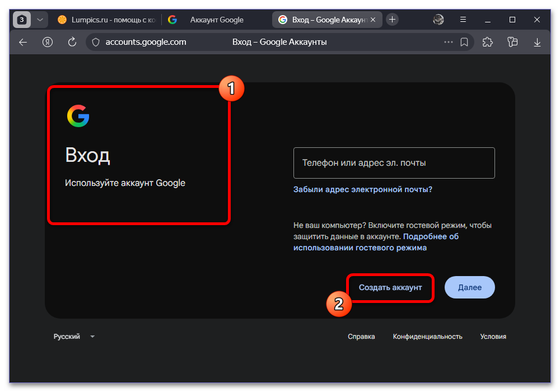Open Забыли адрес электронной почты link
The height and width of the screenshot is (392, 560).
click(362, 190)
